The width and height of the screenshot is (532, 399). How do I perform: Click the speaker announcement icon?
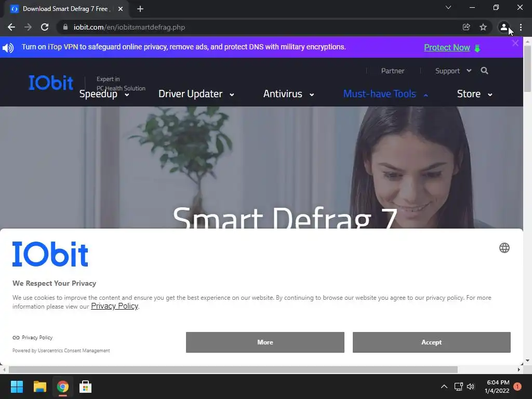pyautogui.click(x=8, y=47)
